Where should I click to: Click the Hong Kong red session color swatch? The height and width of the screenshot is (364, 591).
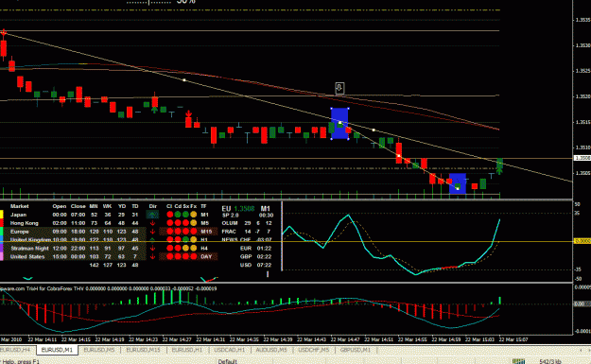[x=2, y=223]
